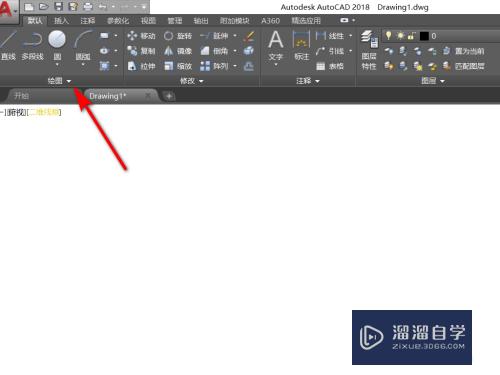Switch to the 视图 ribbon tab
This screenshot has width=500, height=375.
148,21
